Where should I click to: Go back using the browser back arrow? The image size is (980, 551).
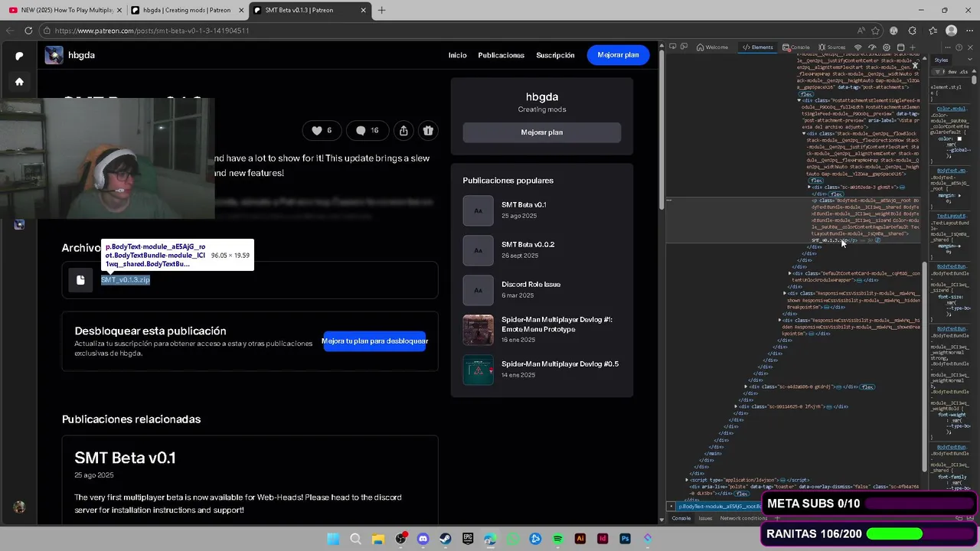[9, 31]
